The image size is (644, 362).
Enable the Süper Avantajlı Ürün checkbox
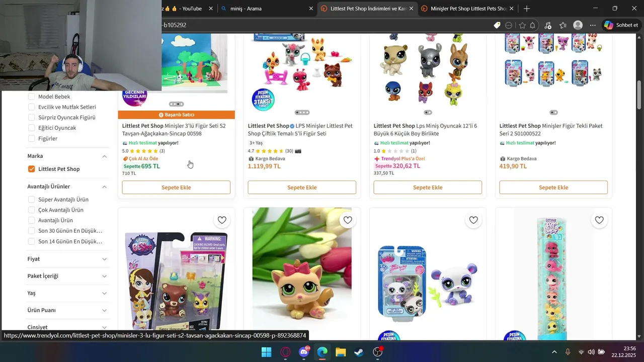coord(32,200)
